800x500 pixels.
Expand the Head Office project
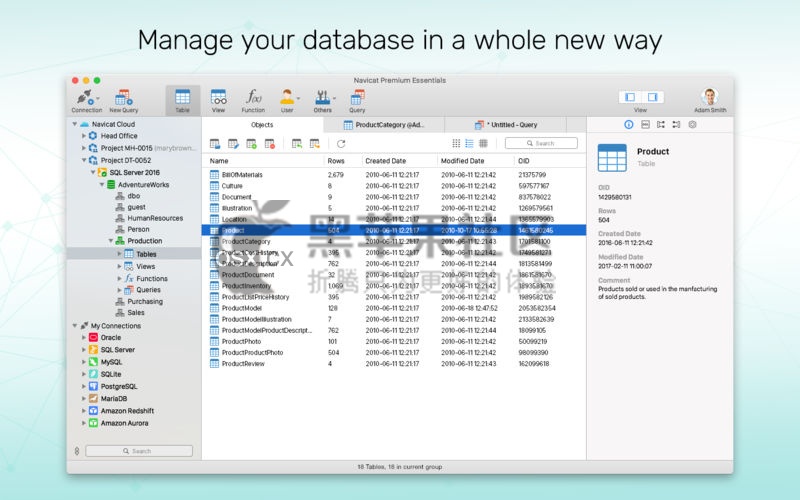click(x=84, y=136)
